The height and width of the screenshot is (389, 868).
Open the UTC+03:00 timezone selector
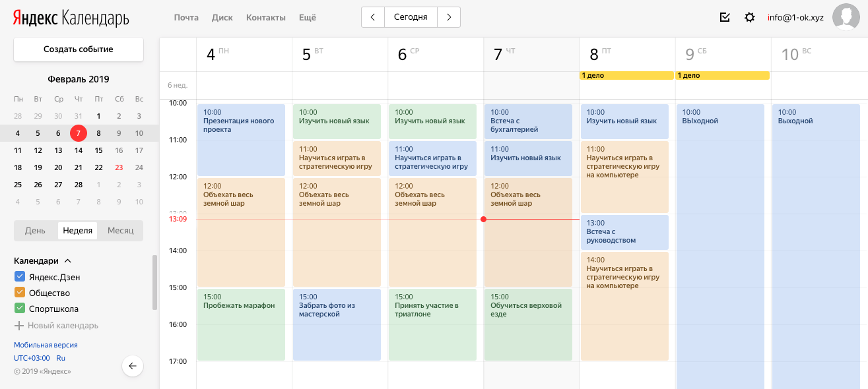[x=32, y=358]
